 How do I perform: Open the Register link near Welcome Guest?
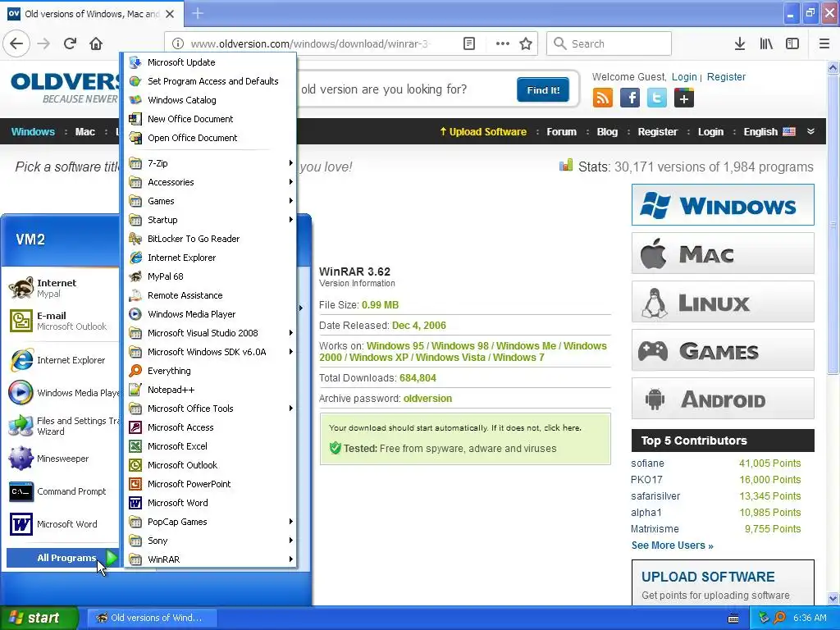(x=726, y=76)
